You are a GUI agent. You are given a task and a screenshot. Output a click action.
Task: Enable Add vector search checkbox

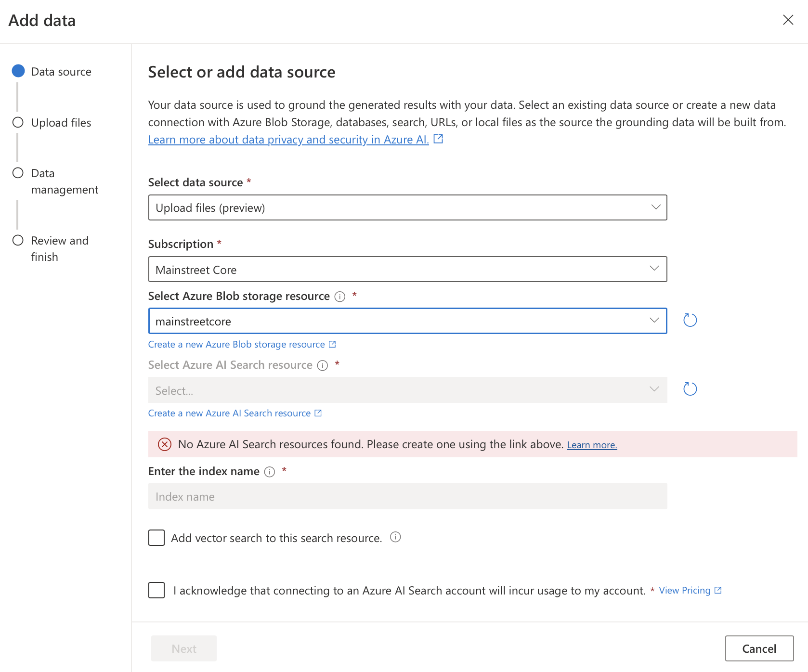[156, 538]
